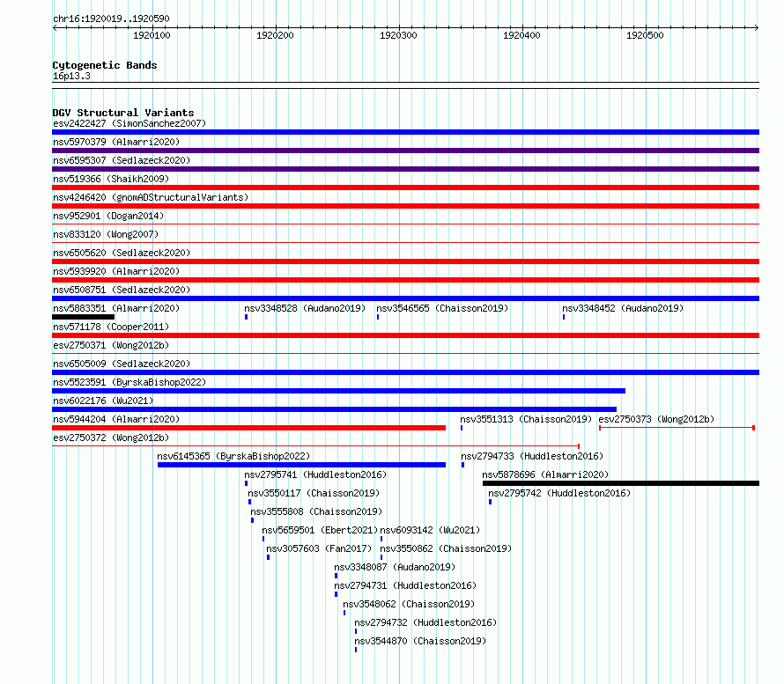
Task: Select nsv3348528 (Audano2019) label
Action: (305, 308)
